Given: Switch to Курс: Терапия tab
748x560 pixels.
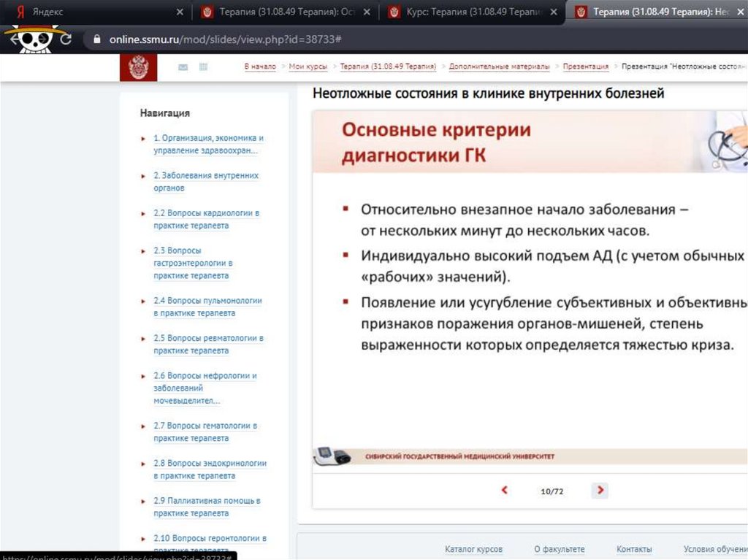Looking at the screenshot, I should point(473,12).
